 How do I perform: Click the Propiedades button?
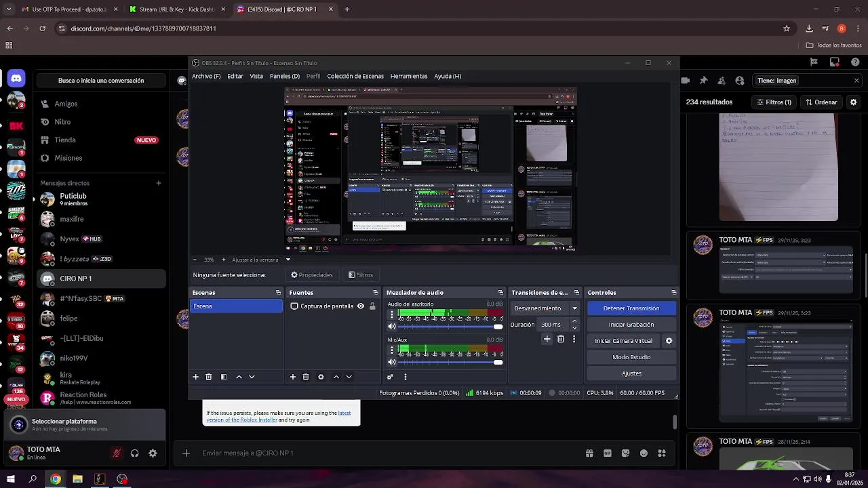pos(312,275)
